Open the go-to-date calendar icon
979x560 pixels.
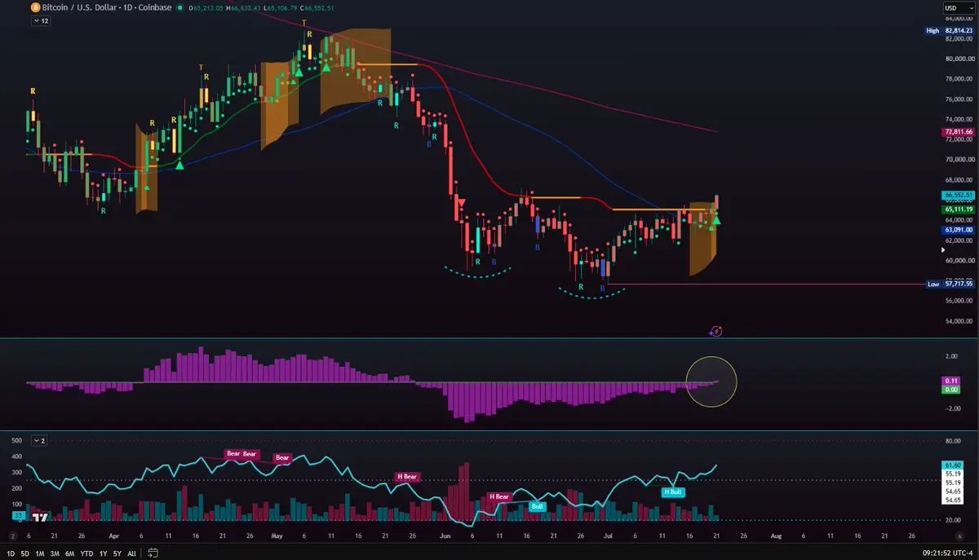(153, 553)
